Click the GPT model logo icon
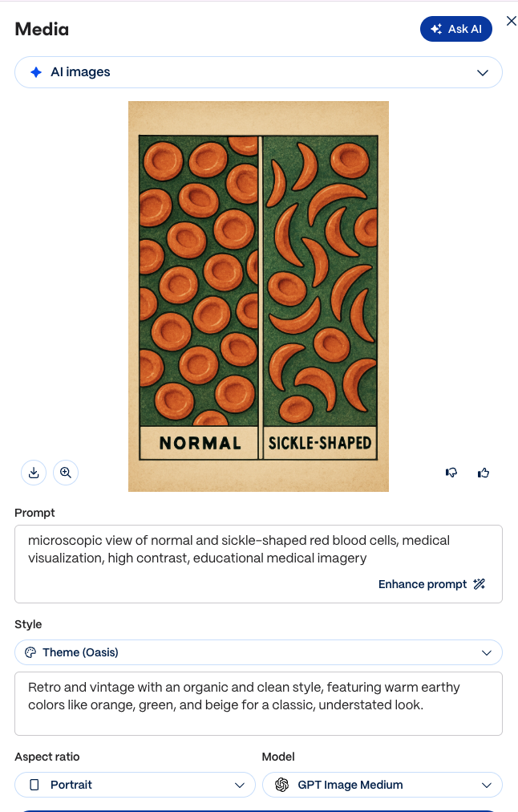Image resolution: width=518 pixels, height=812 pixels. pos(282,785)
